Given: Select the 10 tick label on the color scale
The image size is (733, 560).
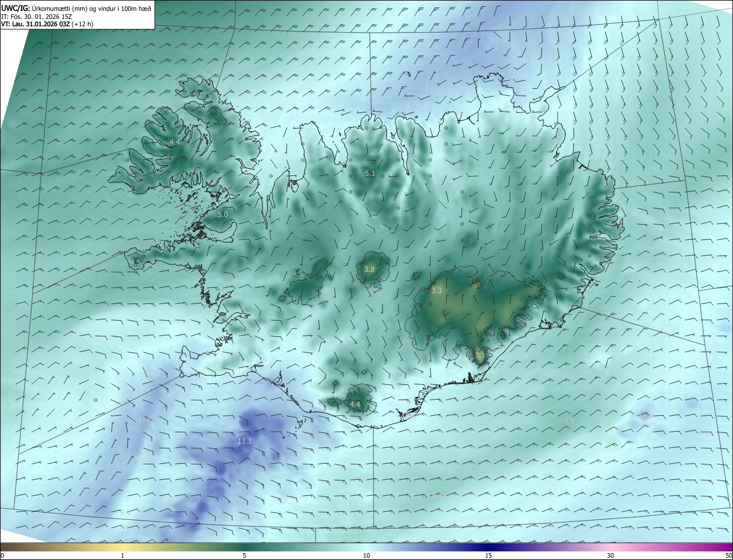Looking at the screenshot, I should (366, 555).
